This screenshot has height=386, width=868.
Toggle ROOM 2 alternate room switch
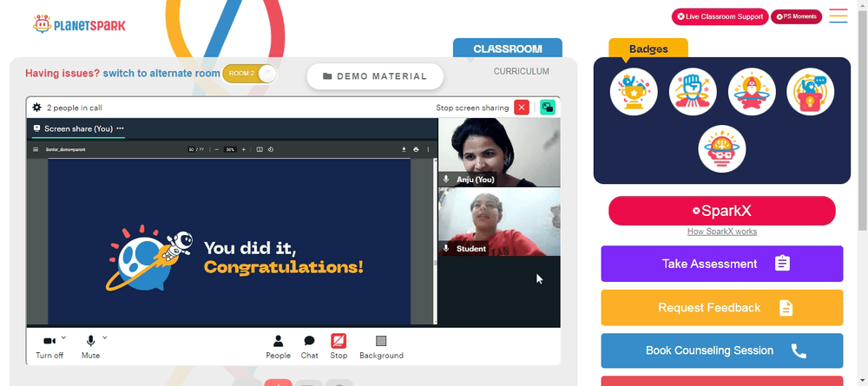pyautogui.click(x=249, y=74)
